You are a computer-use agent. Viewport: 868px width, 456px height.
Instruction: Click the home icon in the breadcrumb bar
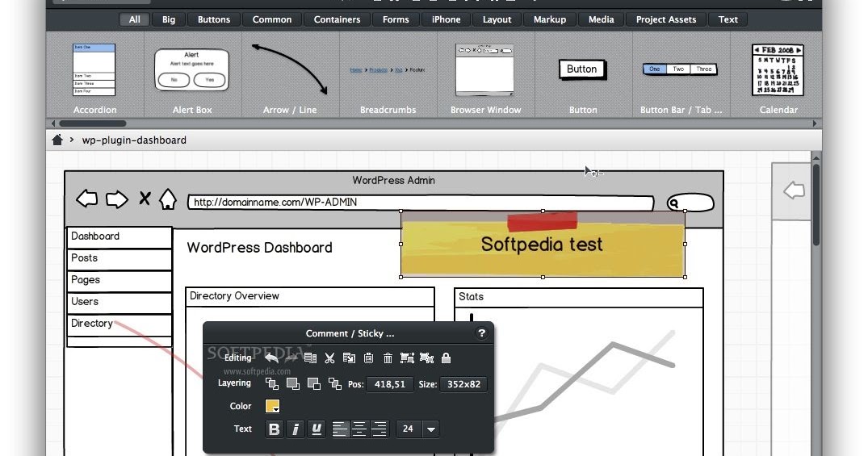coord(57,140)
